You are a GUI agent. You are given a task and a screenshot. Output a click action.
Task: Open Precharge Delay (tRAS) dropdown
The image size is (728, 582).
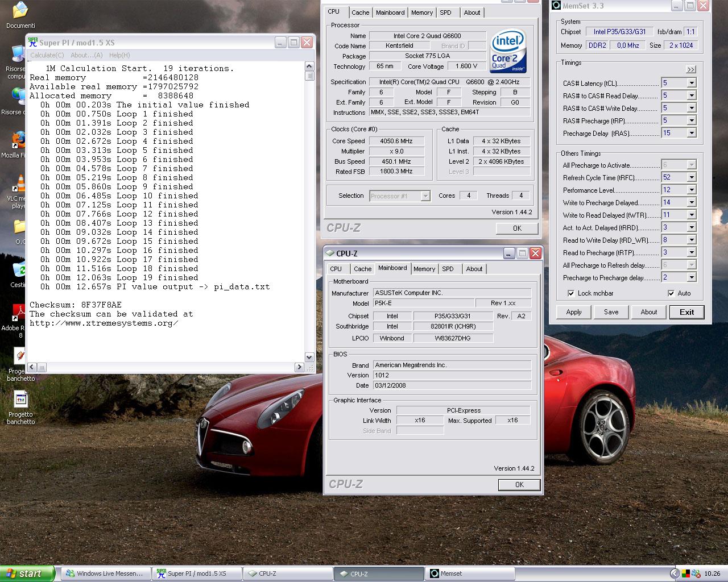click(x=692, y=133)
